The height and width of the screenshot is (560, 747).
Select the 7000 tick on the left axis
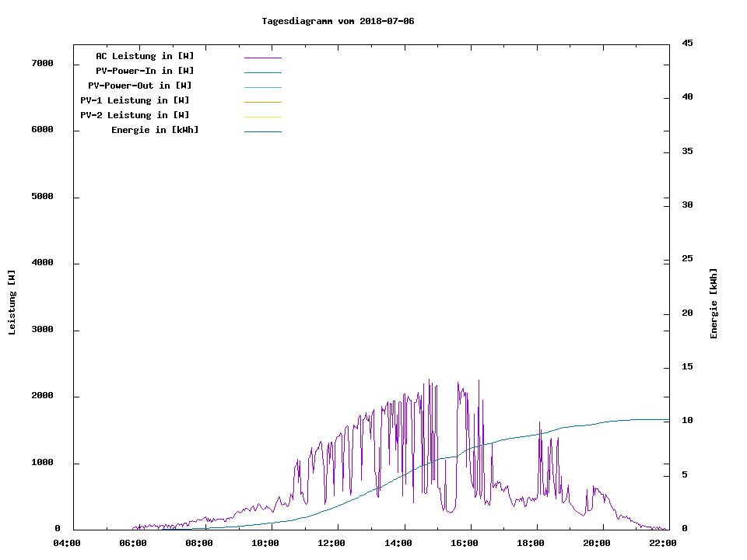(x=42, y=63)
